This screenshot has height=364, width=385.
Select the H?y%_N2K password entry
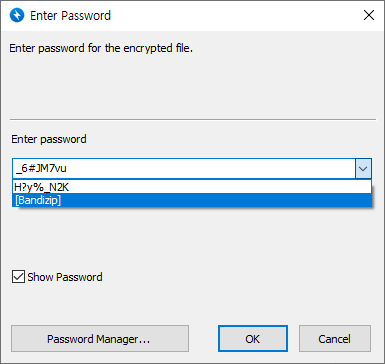pos(192,187)
